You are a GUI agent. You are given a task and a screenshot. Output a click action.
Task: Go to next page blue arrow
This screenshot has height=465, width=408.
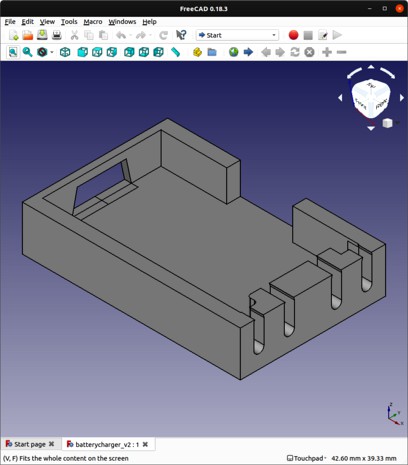tap(248, 52)
